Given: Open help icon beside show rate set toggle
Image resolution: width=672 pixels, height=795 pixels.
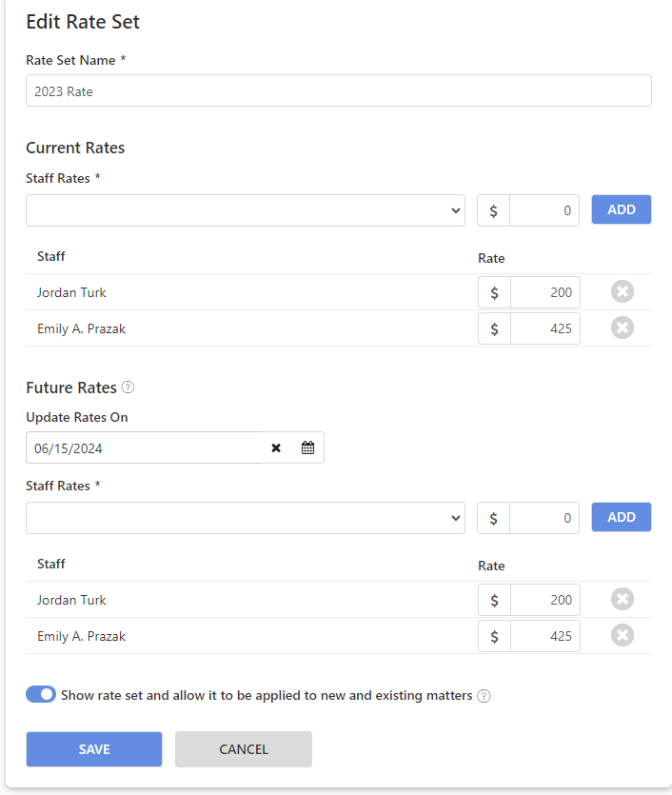Looking at the screenshot, I should point(484,696).
